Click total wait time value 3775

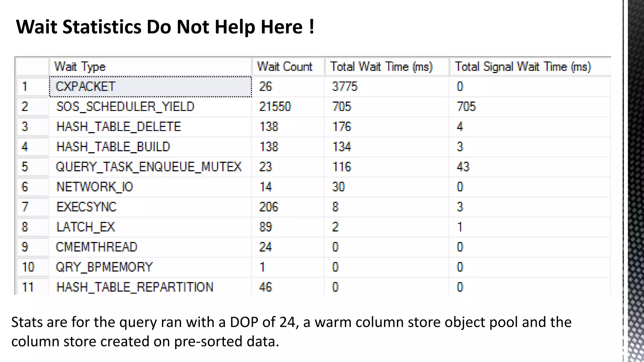tap(345, 87)
